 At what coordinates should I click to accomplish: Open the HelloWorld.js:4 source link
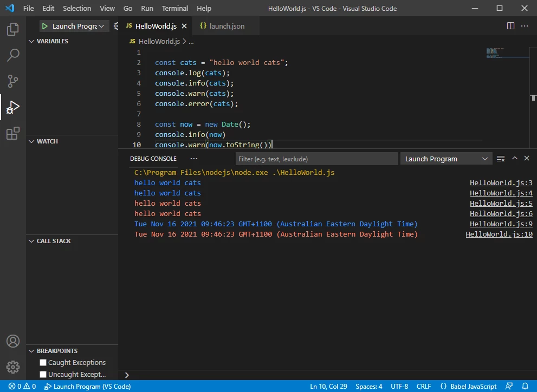(501, 193)
